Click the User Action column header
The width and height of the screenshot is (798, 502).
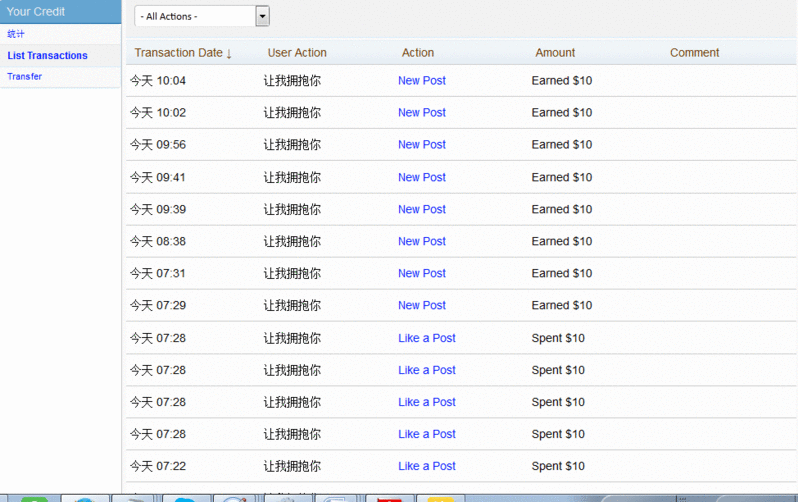[297, 53]
